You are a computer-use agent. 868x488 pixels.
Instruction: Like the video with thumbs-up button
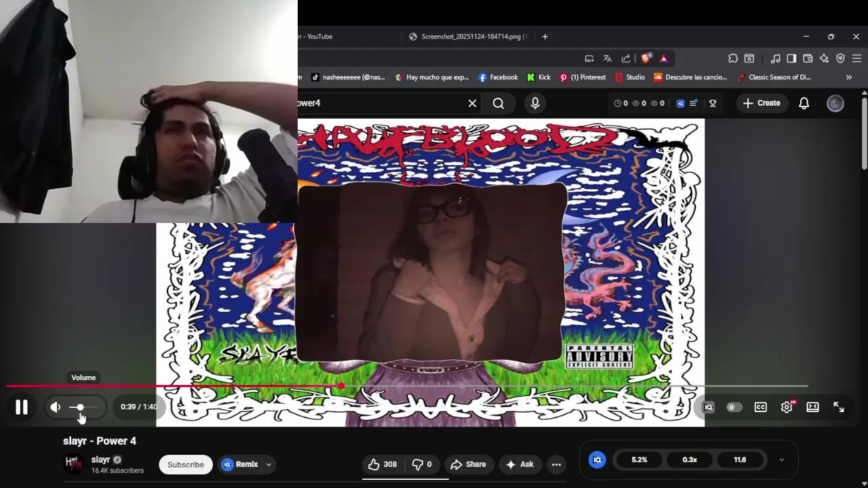382,464
